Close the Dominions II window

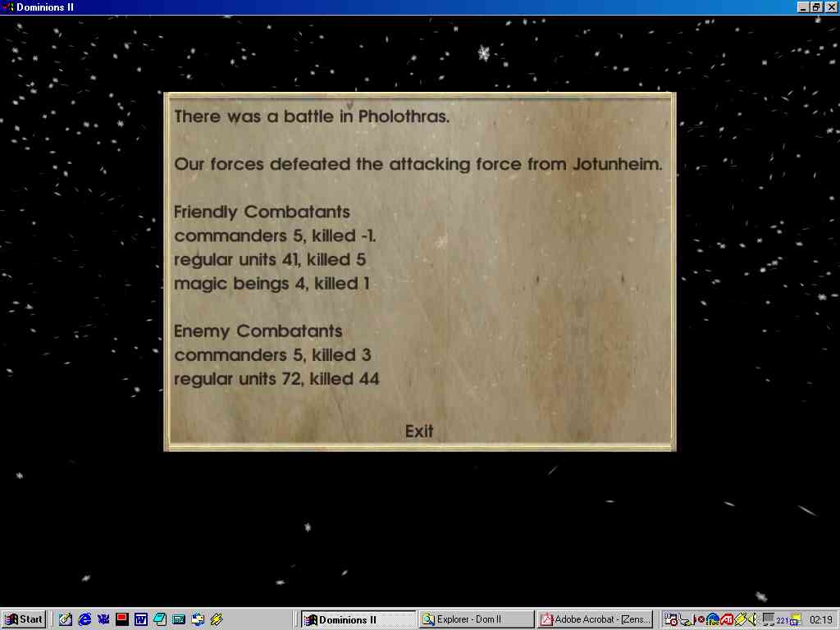pyautogui.click(x=830, y=7)
